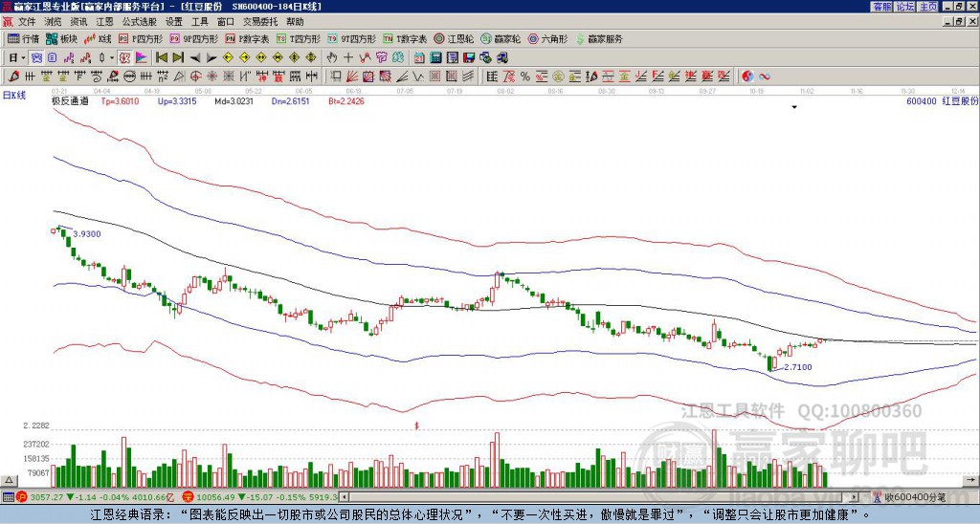Open the calculator icon

click(x=436, y=58)
